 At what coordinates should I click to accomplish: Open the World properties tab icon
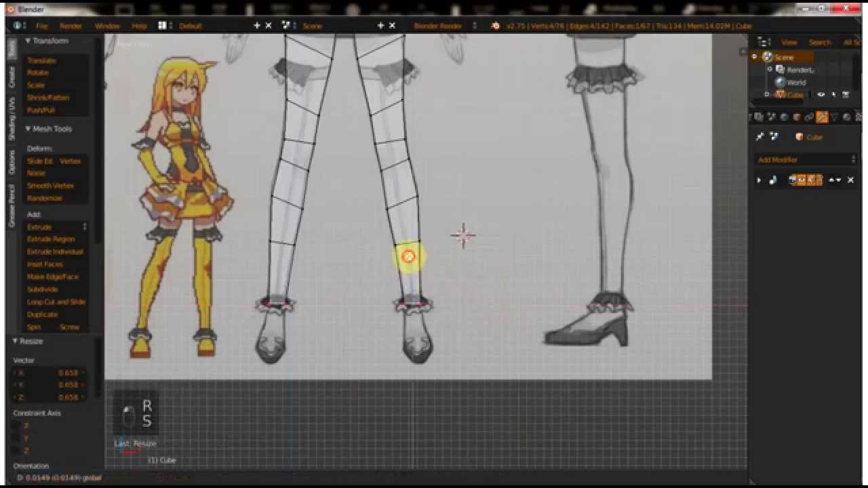coord(784,117)
